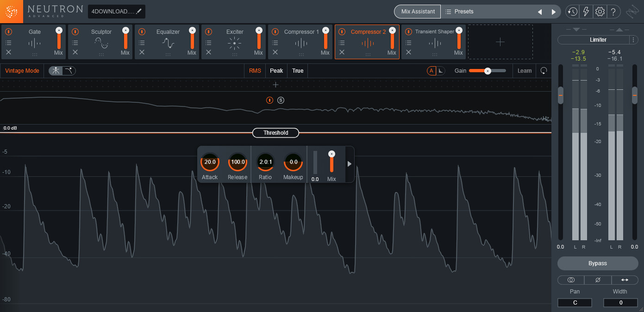Toggle the stereo link overlapping circles icon
Screen dimensions: 644x312
pos(571,280)
